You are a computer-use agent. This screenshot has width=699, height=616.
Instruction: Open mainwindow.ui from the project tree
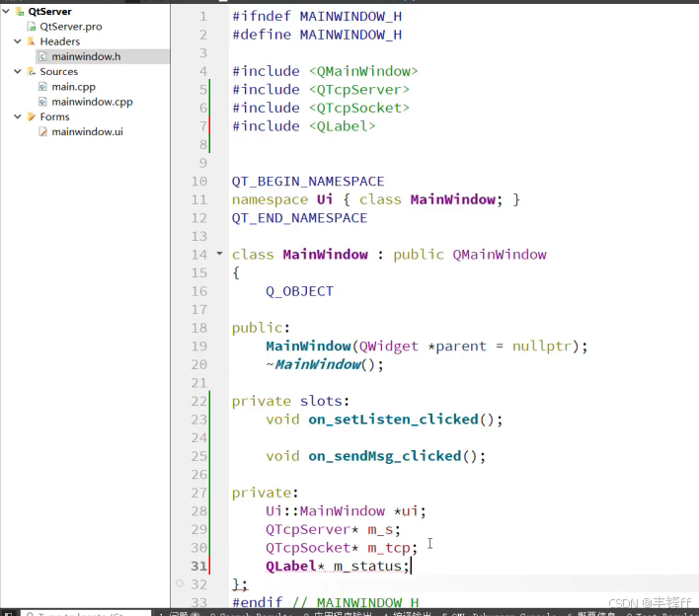pyautogui.click(x=87, y=132)
